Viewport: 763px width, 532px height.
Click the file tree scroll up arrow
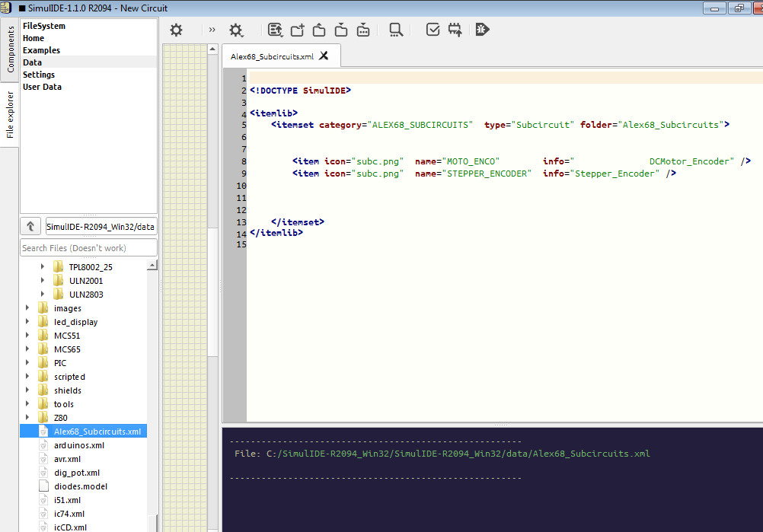point(152,266)
